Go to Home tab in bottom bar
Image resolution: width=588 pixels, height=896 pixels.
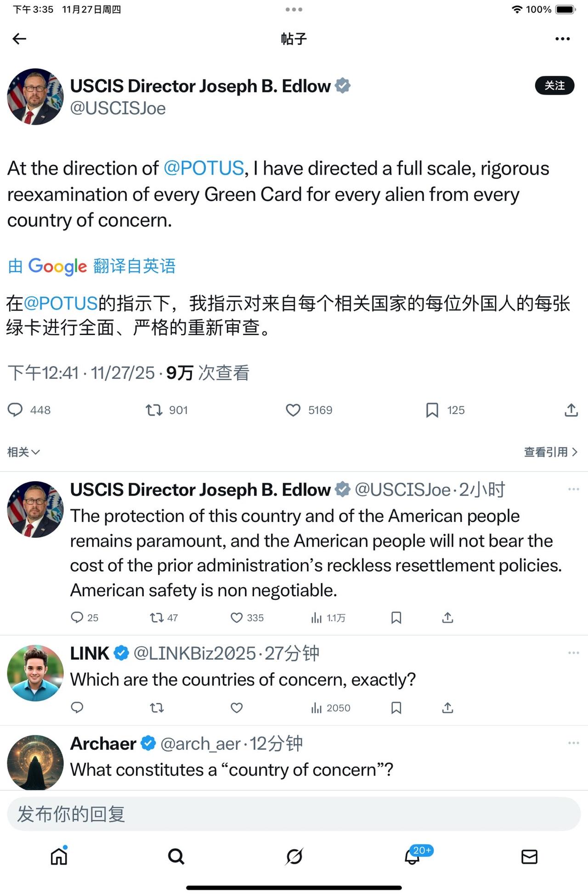[x=59, y=856]
